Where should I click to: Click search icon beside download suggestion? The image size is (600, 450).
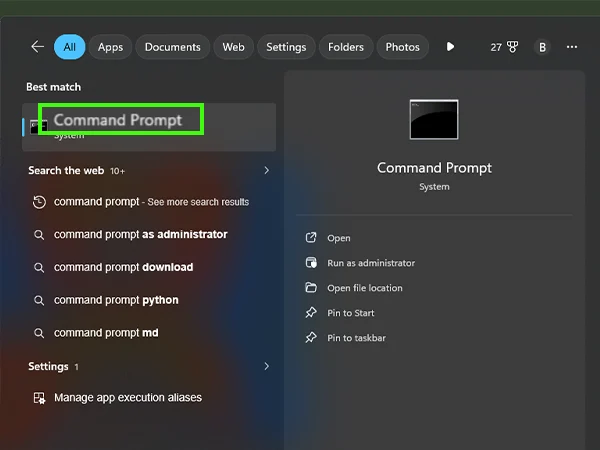(39, 267)
